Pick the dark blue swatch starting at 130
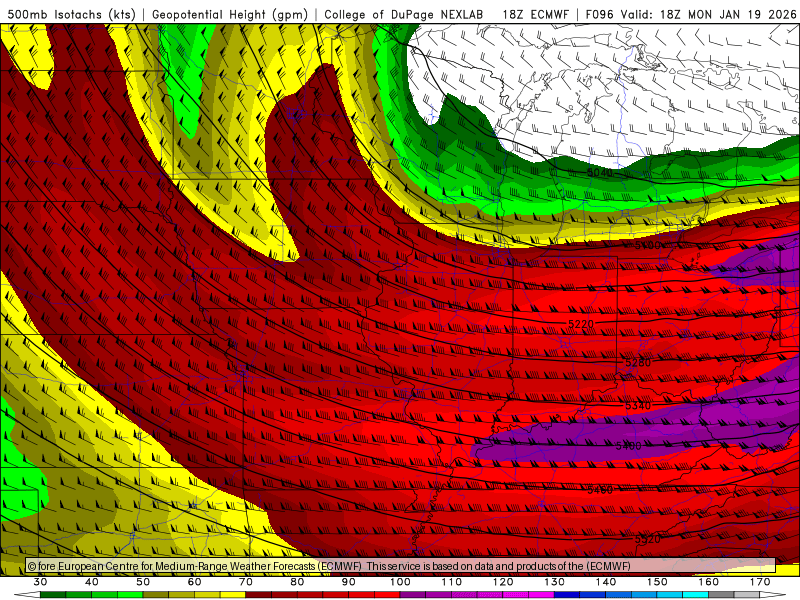800x600 pixels. pyautogui.click(x=567, y=595)
